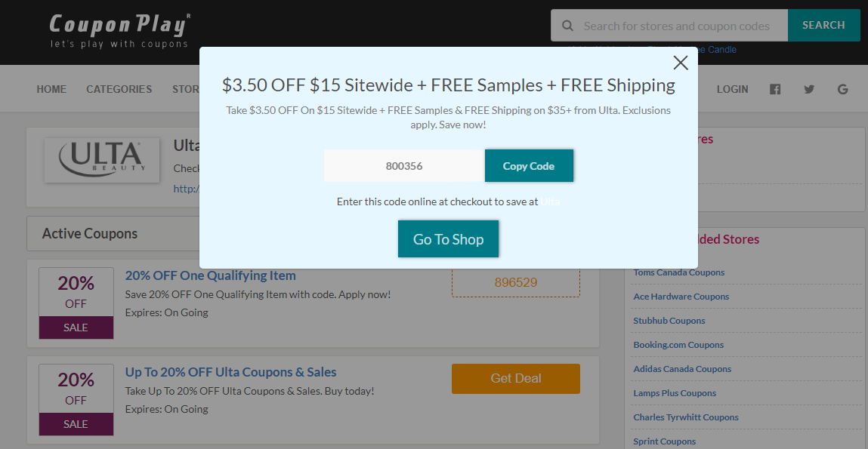
Task: Open Up To 20% OFF Ulta Coupons & Sales
Action: click(x=231, y=372)
